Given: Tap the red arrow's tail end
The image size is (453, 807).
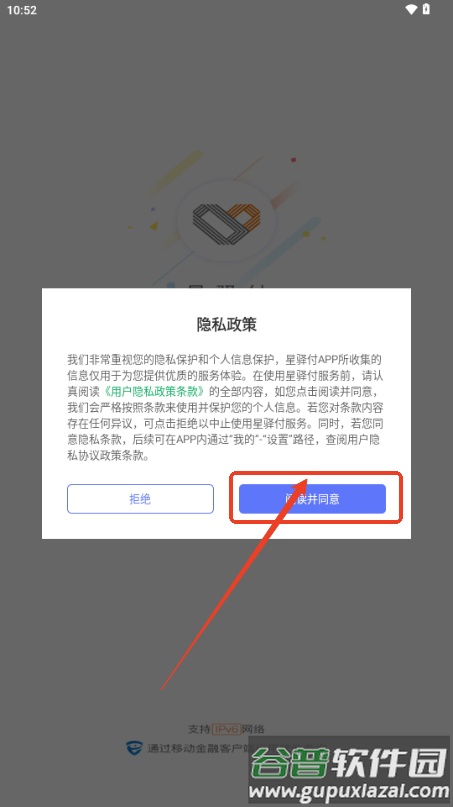Looking at the screenshot, I should click(x=162, y=688).
